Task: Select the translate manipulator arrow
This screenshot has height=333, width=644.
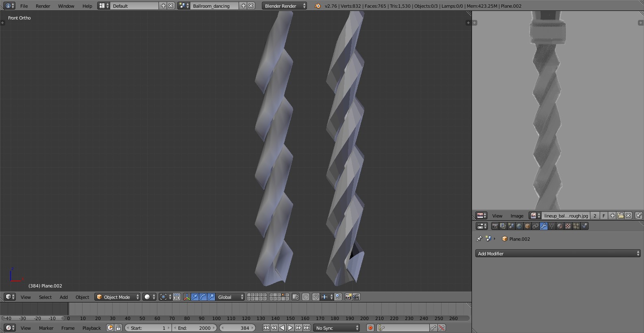Action: click(195, 297)
